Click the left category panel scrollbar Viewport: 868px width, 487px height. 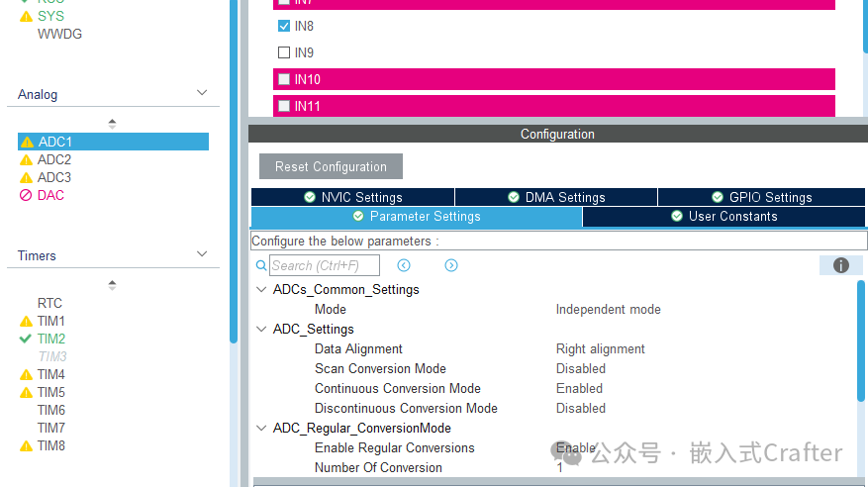[234, 171]
